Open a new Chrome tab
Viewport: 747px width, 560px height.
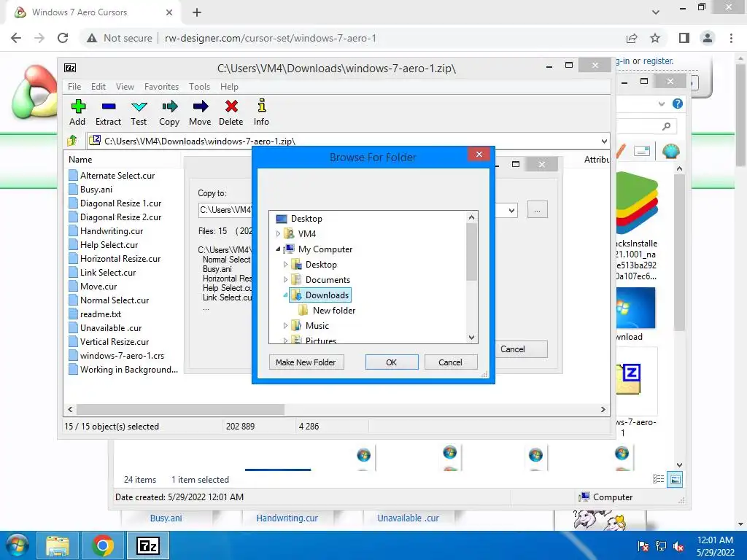click(x=197, y=12)
